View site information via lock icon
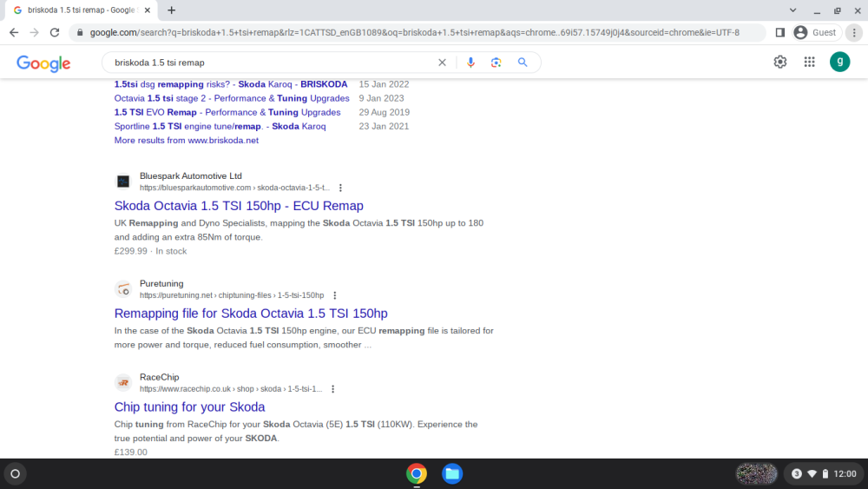 tap(80, 33)
